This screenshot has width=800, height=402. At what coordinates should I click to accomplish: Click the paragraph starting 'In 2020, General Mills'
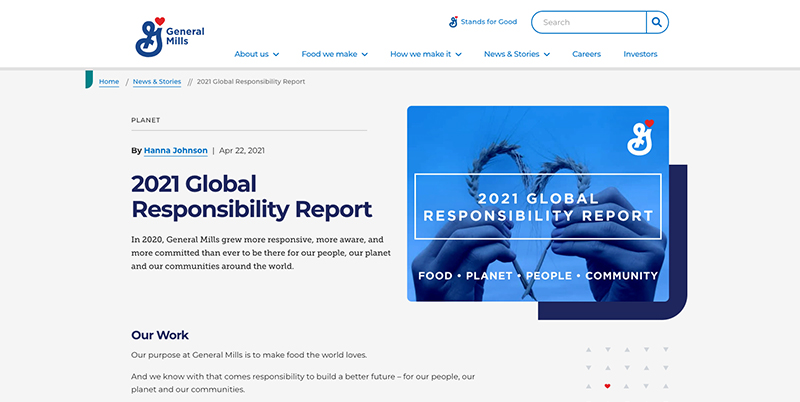[261, 253]
